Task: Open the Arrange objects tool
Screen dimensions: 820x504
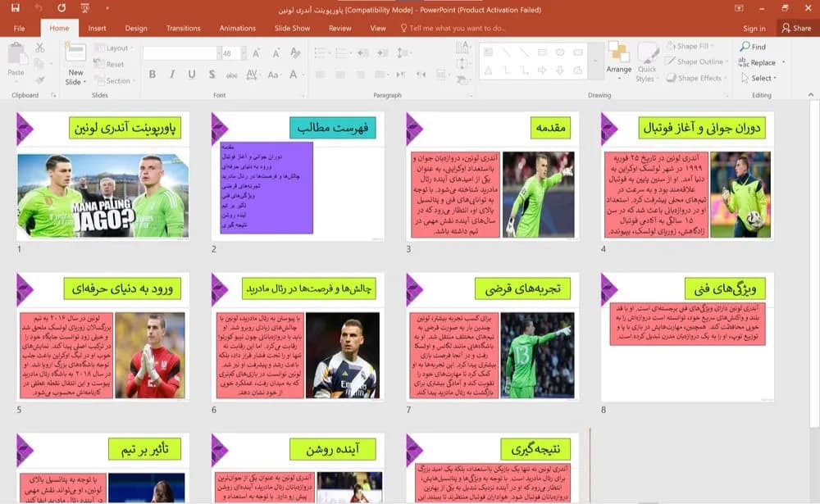Action: tap(618, 61)
